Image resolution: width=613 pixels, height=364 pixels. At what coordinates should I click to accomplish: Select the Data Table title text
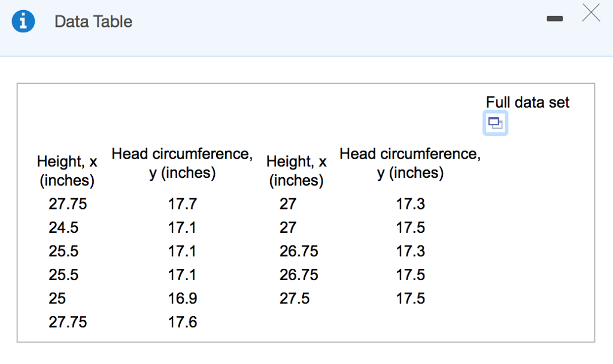click(x=93, y=22)
